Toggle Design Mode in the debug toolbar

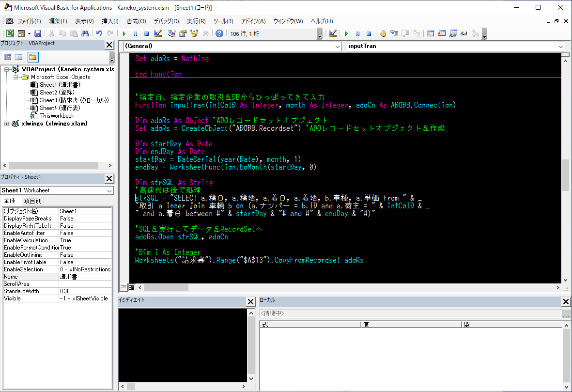[333, 33]
